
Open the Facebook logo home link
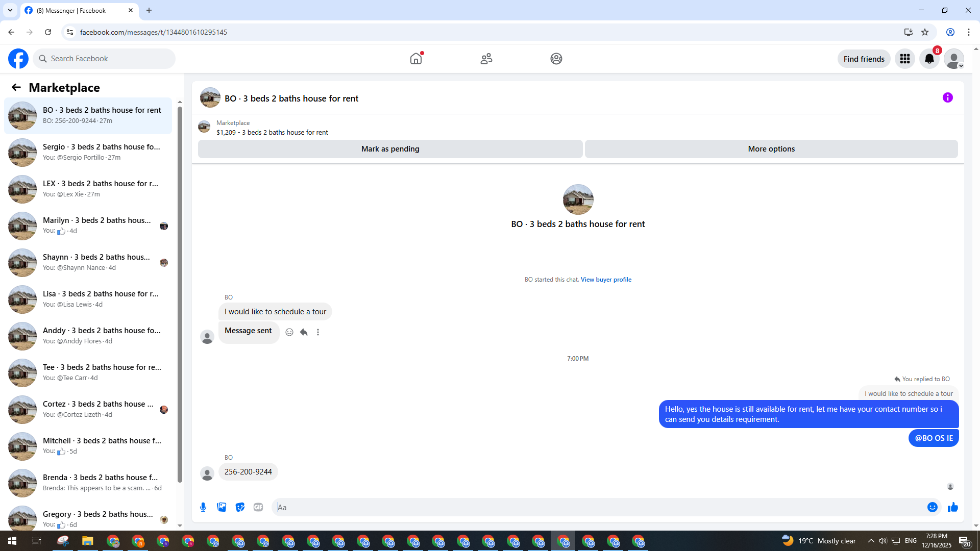pos(18,59)
